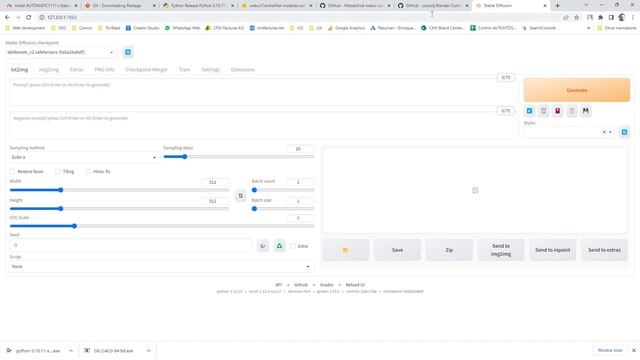Tick the Extra seed options checkbox
This screenshot has width=640, height=360.
[293, 246]
